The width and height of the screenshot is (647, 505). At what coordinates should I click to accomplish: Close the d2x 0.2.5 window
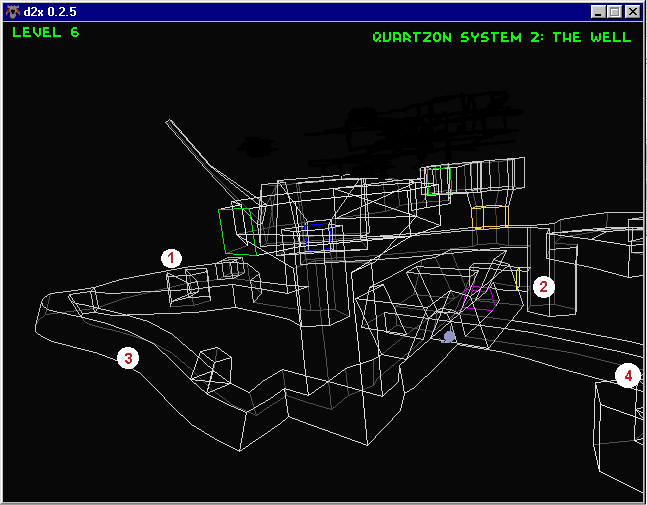click(632, 12)
